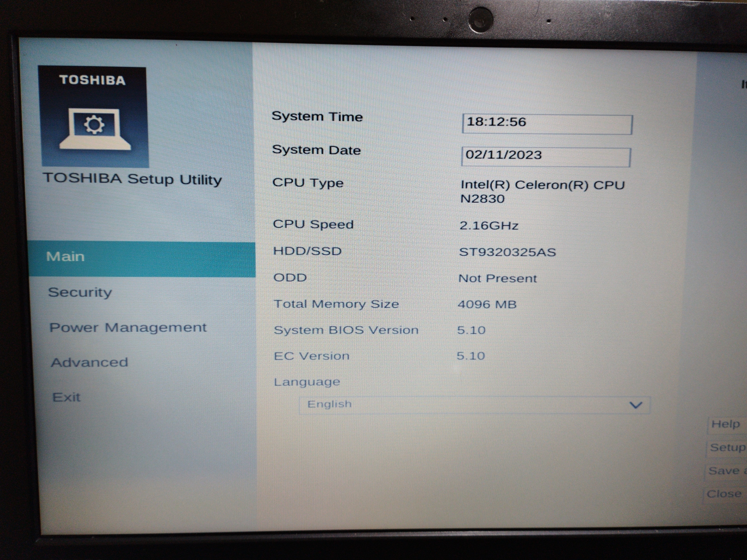
Task: Click the English language combo box
Action: coord(474,405)
